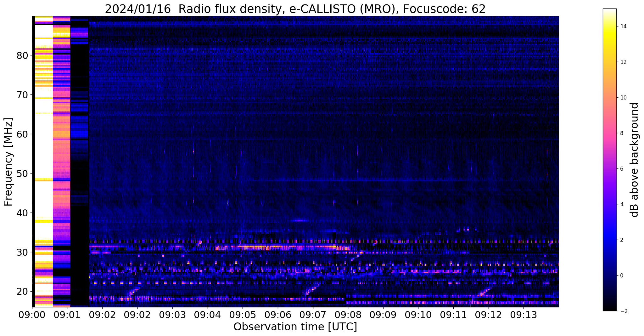The width and height of the screenshot is (644, 336).
Task: Click the 09:07 time tick label
Action: [313, 315]
